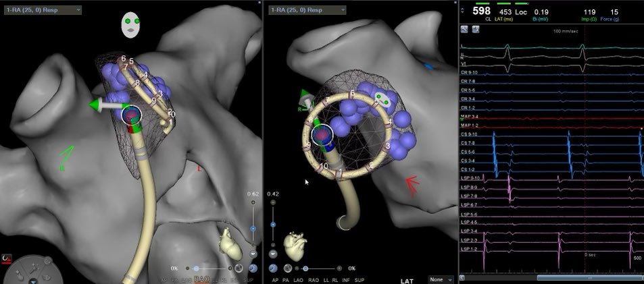Switch right view to LL projection
The width and height of the screenshot is (644, 284).
pyautogui.click(x=328, y=281)
